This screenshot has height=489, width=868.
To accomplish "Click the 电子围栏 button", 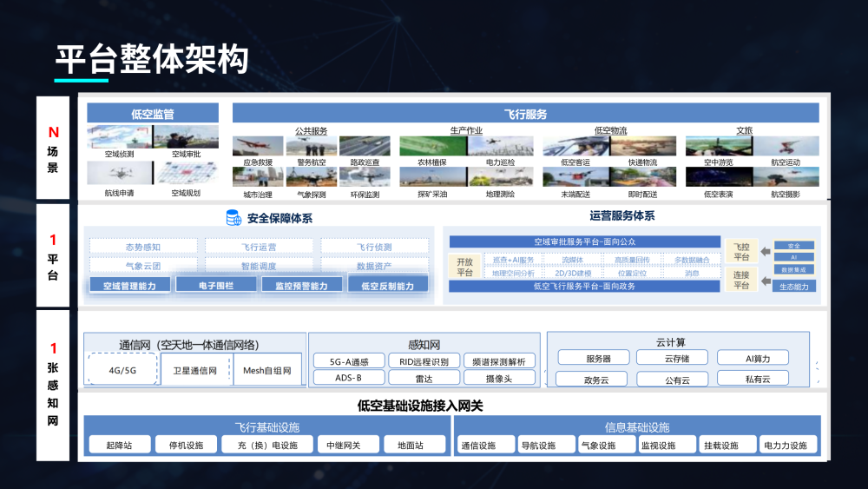I will coord(216,285).
